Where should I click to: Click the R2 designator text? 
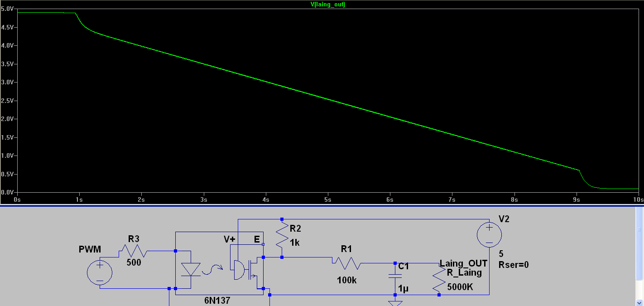(296, 228)
